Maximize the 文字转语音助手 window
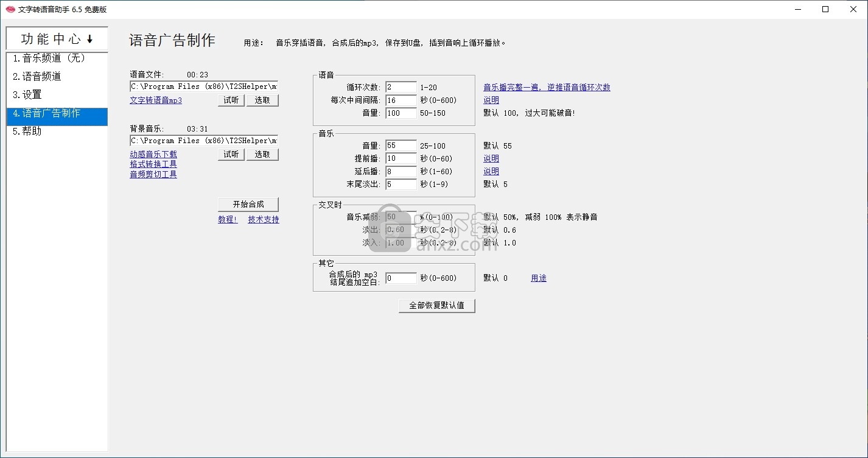868x458 pixels. [x=825, y=9]
